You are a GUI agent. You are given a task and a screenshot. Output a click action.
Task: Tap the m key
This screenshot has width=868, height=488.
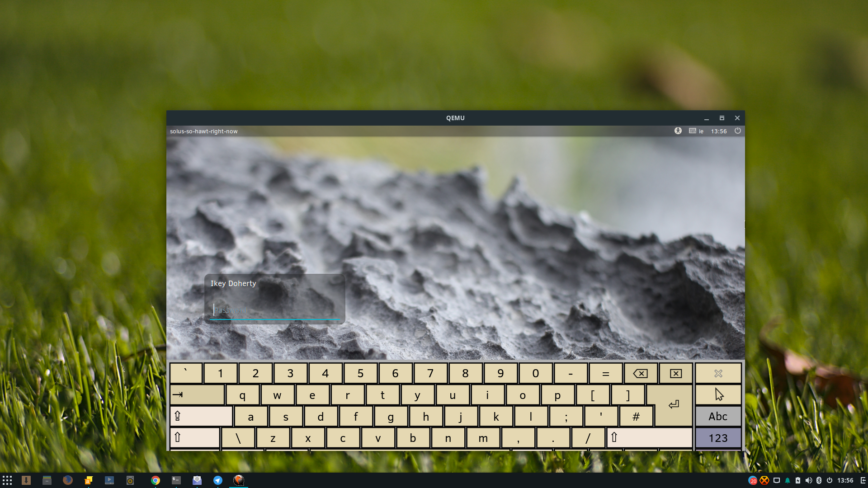pos(483,437)
